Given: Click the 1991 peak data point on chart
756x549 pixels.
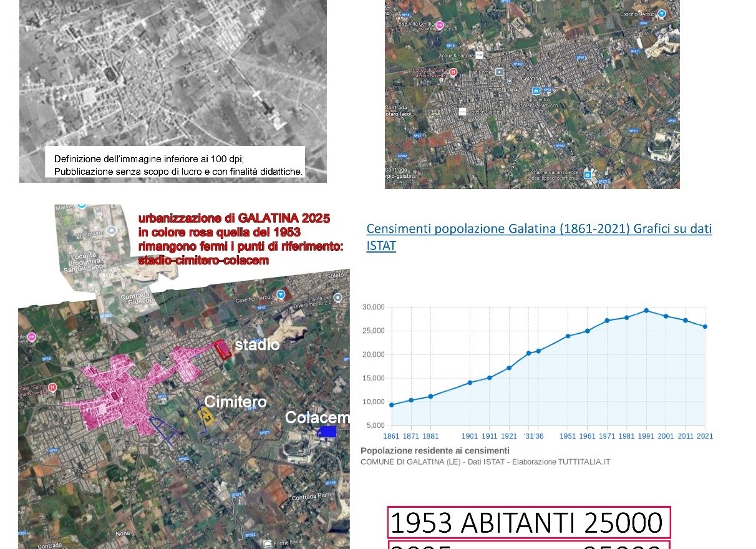Looking at the screenshot, I should [646, 311].
